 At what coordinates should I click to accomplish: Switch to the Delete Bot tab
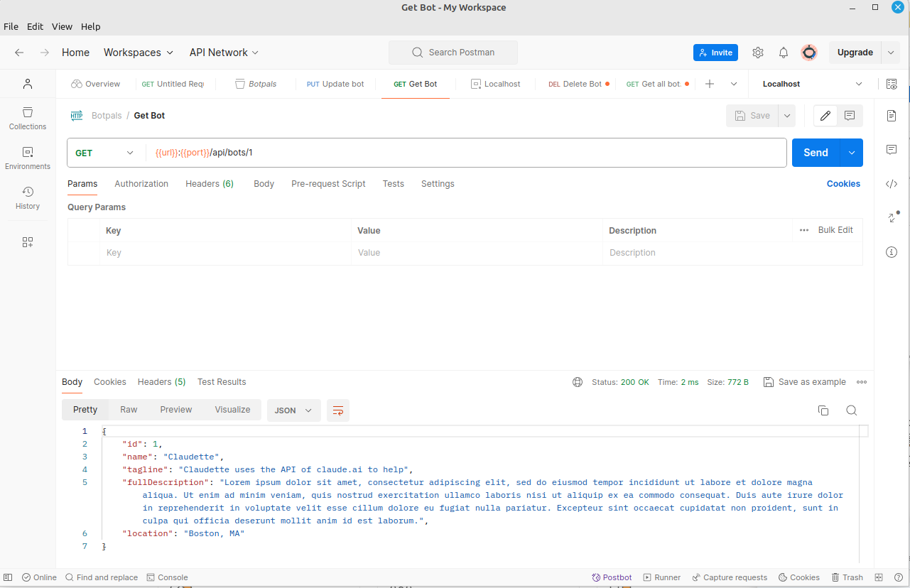click(x=579, y=84)
